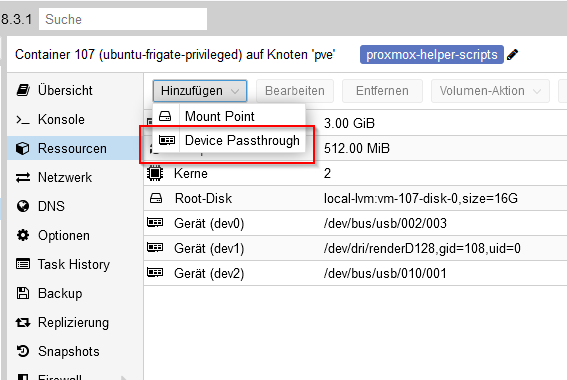Image resolution: width=567 pixels, height=380 pixels.
Task: Open the Hinzufügen dropdown
Action: pos(200,91)
